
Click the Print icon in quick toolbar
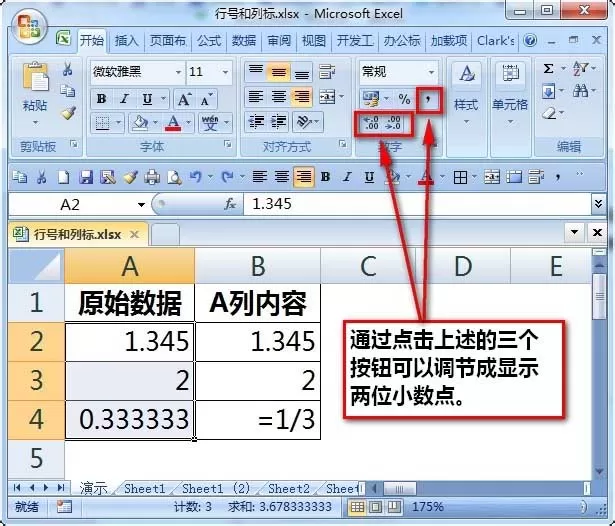point(152,177)
